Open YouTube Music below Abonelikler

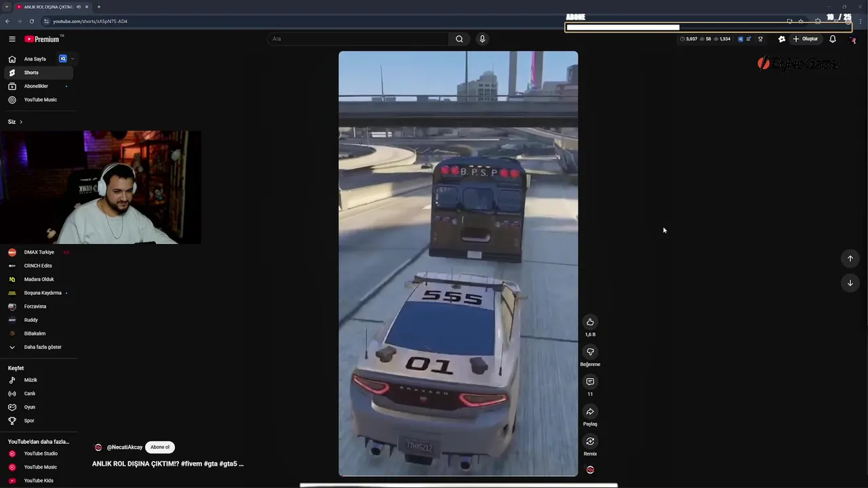tap(39, 100)
